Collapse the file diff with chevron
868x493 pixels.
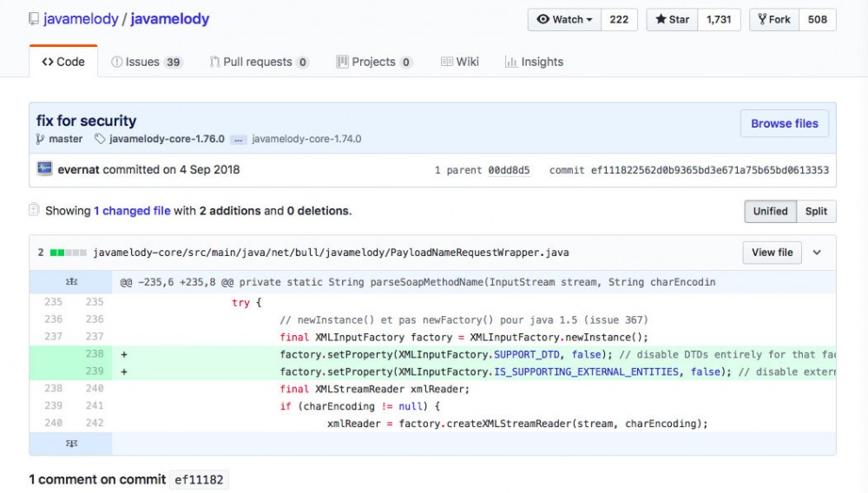click(817, 253)
